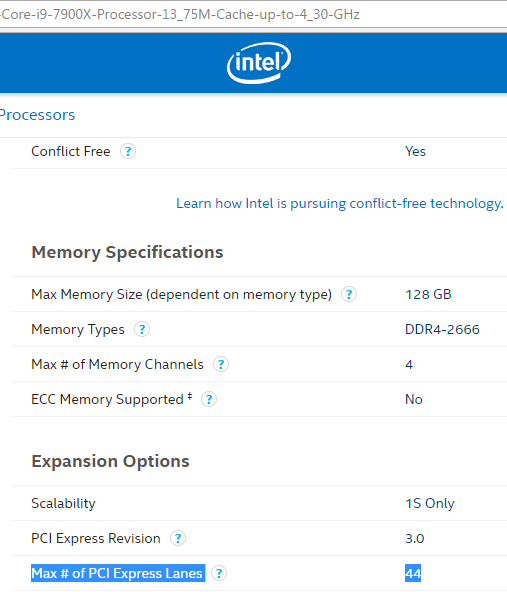Open the help icon next to Max Memory Size
The width and height of the screenshot is (507, 592).
pyautogui.click(x=349, y=294)
